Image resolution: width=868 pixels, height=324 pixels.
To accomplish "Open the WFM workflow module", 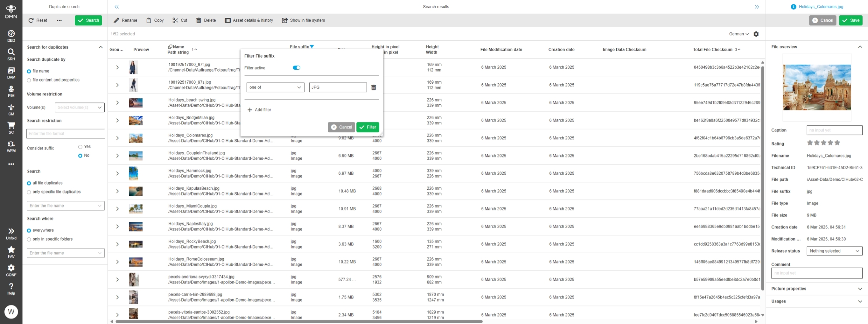I will 11,146.
